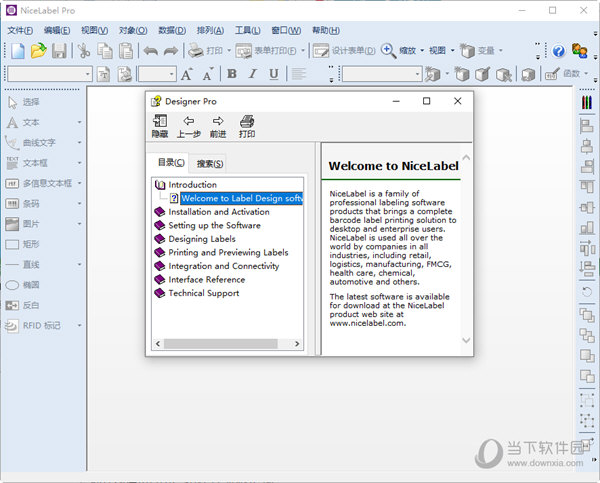This screenshot has width=600, height=483.
Task: Select the 文本框 text box tool
Action: [27, 163]
